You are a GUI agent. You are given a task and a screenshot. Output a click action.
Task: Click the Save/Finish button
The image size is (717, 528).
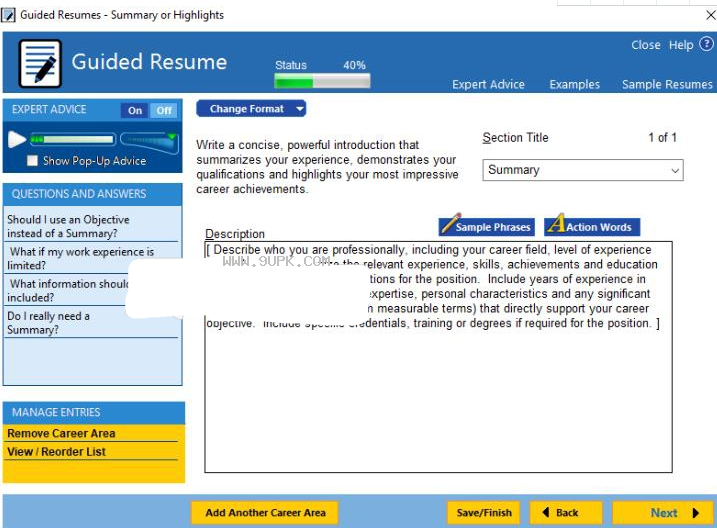tap(484, 513)
